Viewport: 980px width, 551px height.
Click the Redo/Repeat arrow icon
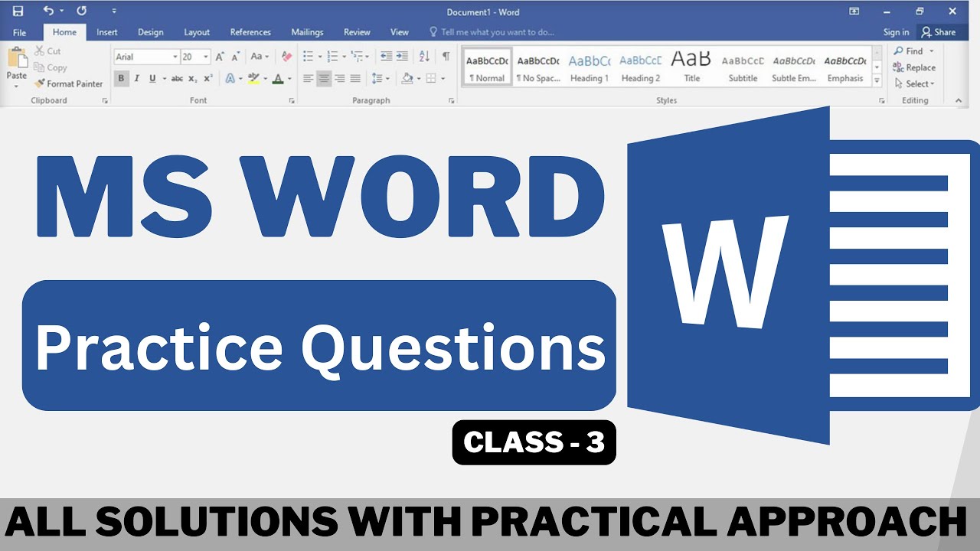click(82, 11)
